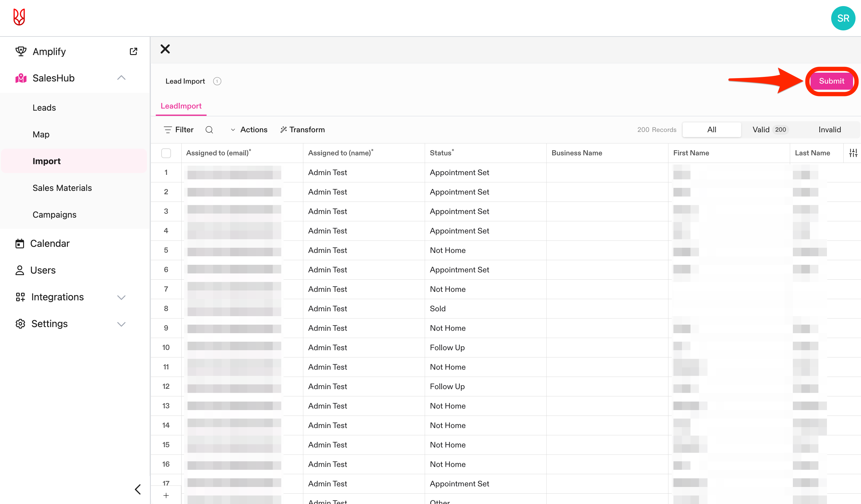Close the import panel with X
Viewport: 861px width, 504px height.
(x=165, y=49)
